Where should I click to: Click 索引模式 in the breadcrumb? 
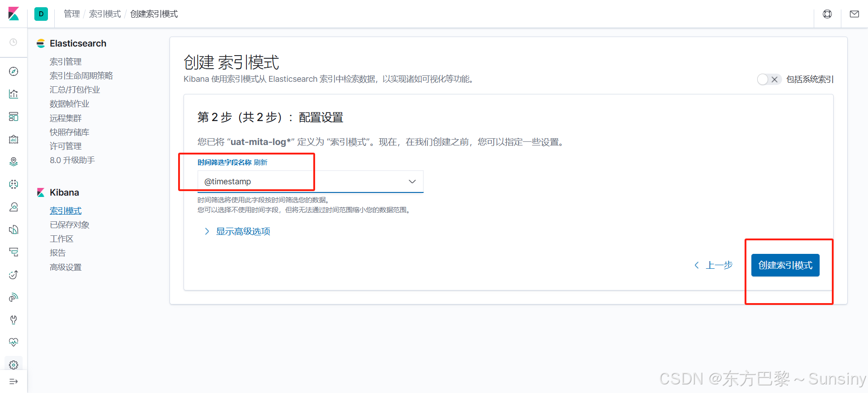coord(105,14)
